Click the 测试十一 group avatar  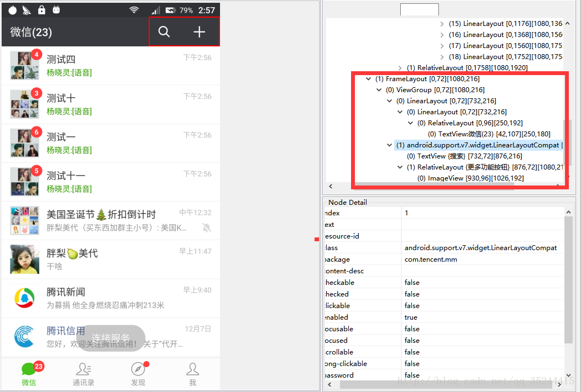tap(24, 182)
